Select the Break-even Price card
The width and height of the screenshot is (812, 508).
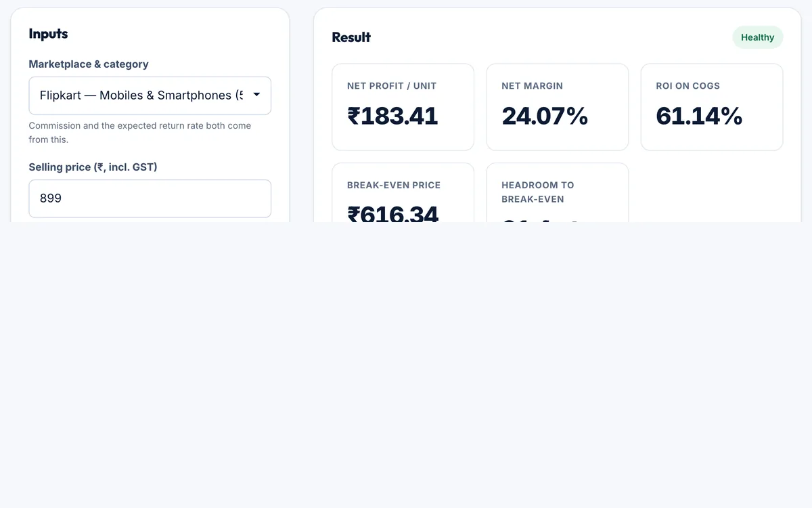[x=403, y=193]
